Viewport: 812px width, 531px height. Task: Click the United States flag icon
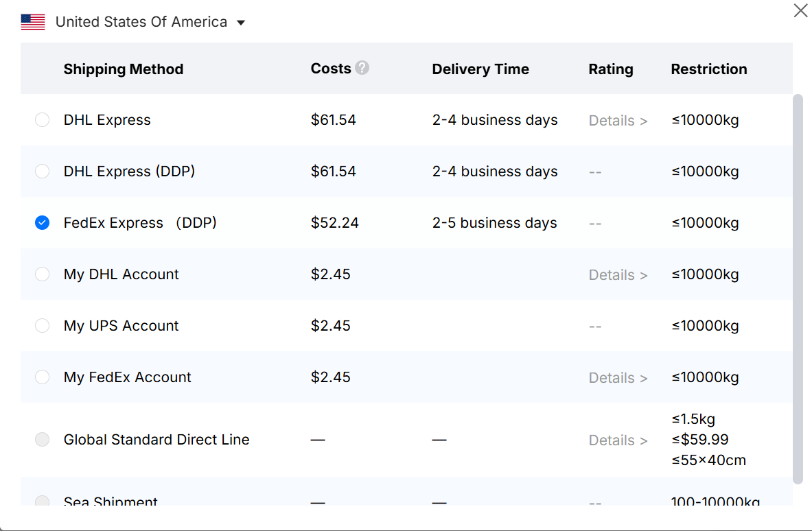tap(33, 22)
